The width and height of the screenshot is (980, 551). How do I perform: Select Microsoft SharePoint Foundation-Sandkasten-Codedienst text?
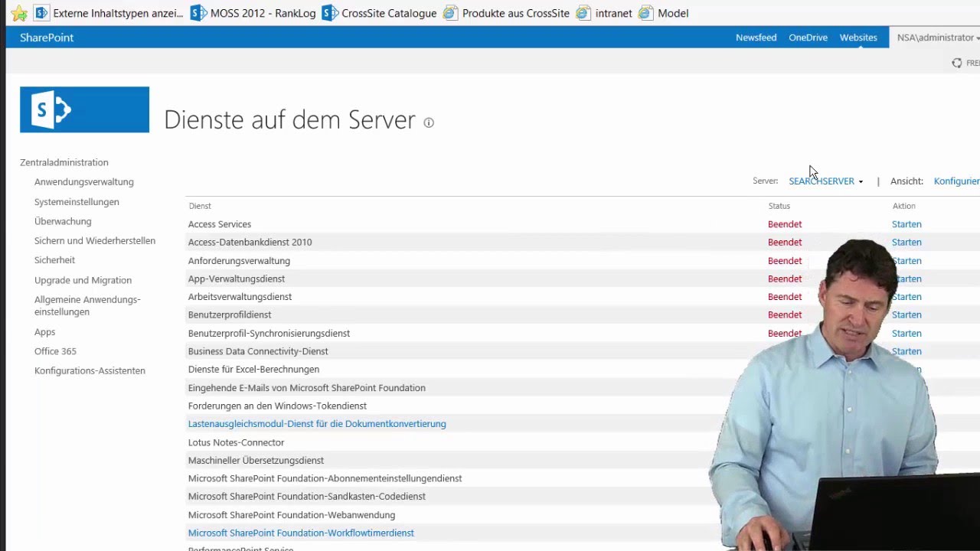pos(307,497)
